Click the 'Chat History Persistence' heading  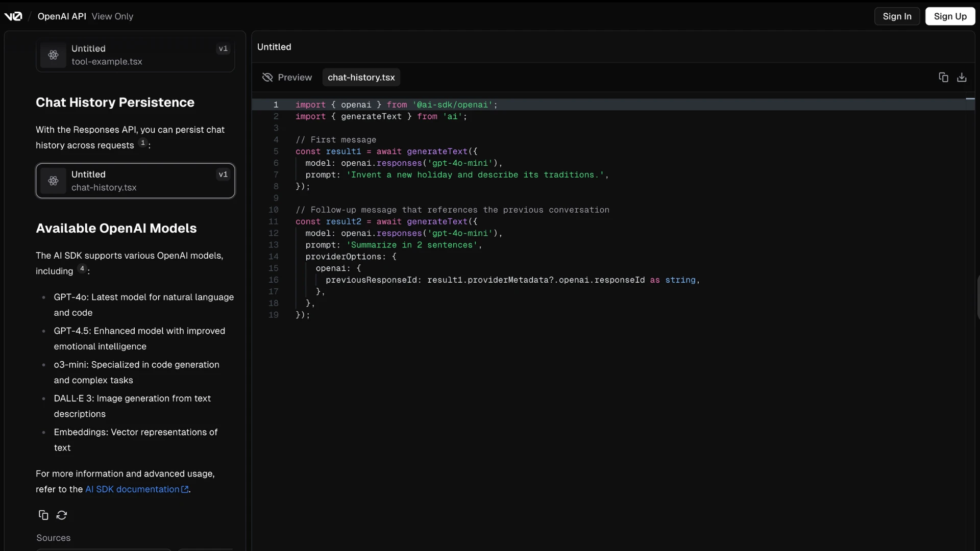pyautogui.click(x=115, y=103)
